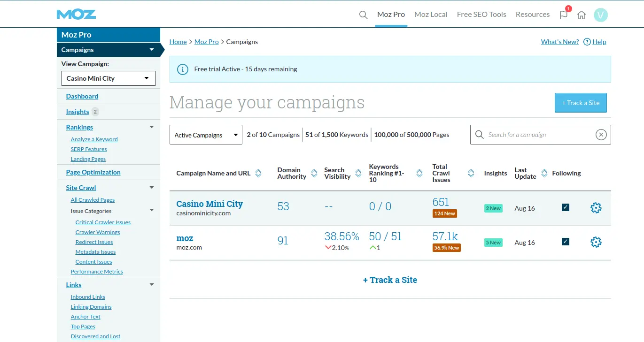Sort by Keywords Ranking #1-10 arrows
644x342 pixels.
419,173
